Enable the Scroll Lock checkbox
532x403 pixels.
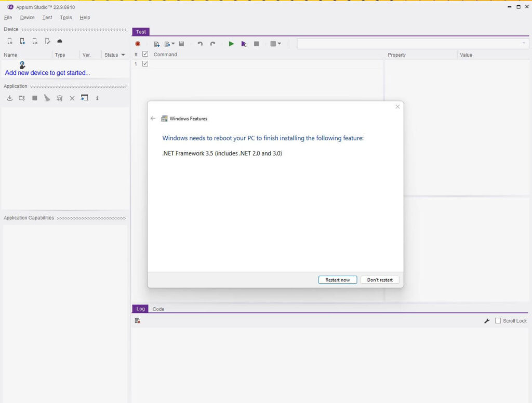498,320
